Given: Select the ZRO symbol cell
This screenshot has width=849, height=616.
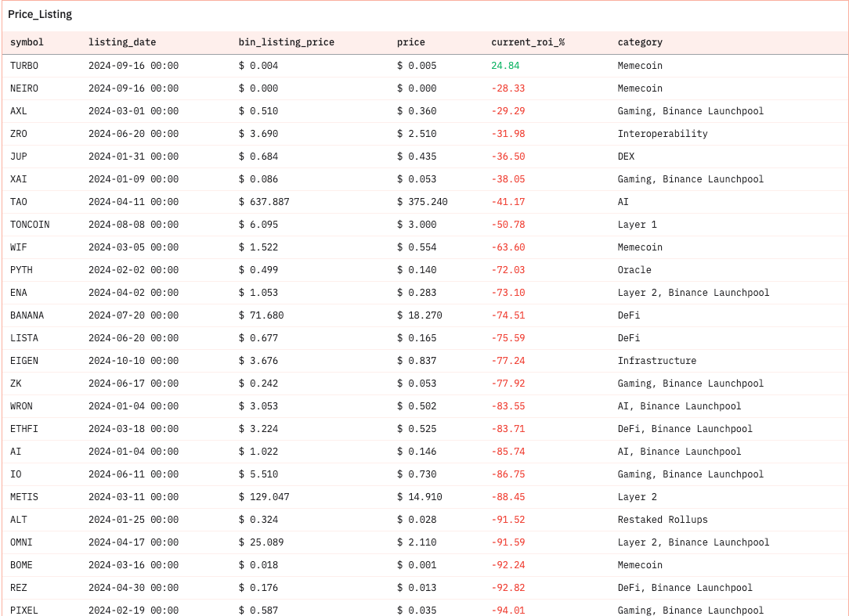Looking at the screenshot, I should (x=19, y=134).
